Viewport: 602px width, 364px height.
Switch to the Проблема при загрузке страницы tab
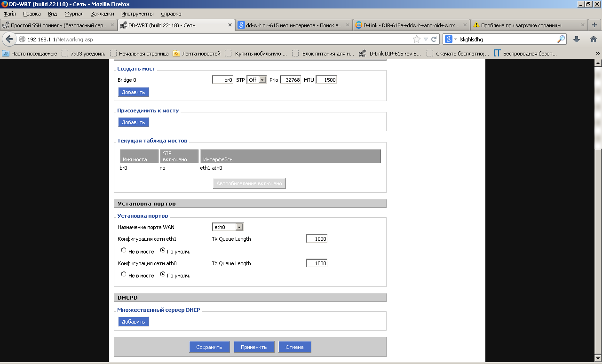point(529,25)
